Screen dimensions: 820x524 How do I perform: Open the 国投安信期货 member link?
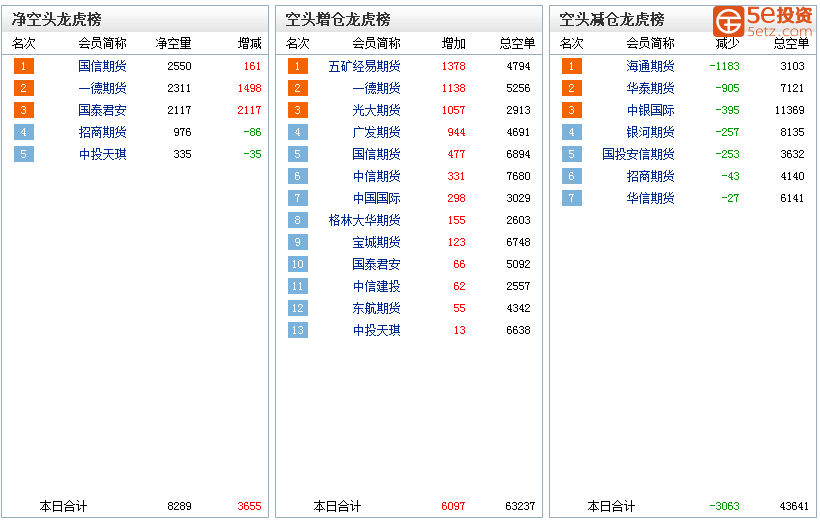click(x=639, y=154)
